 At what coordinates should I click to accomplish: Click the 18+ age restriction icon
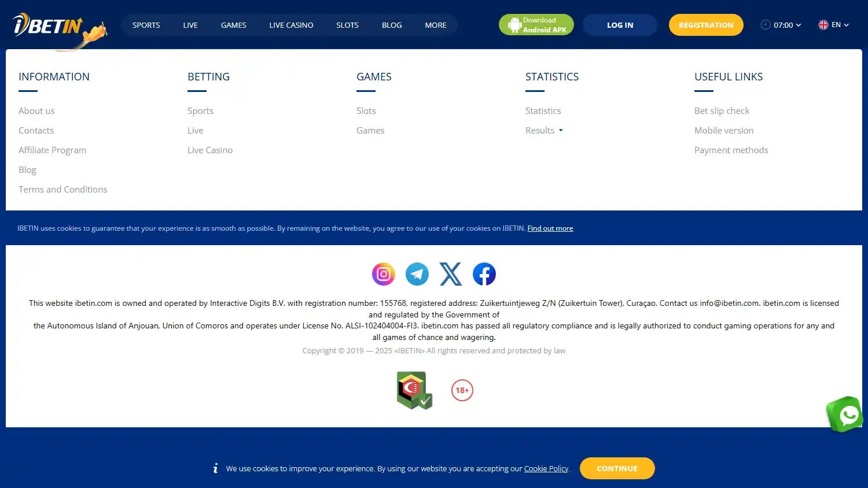pyautogui.click(x=462, y=390)
